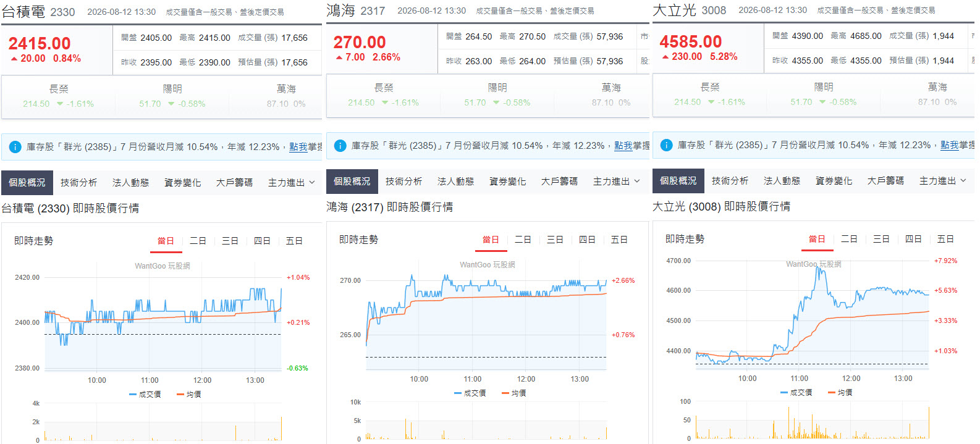Screen dimensions: 980x444
Task: Toggle 均價 legend in 台積電 chart
Action: (x=189, y=394)
